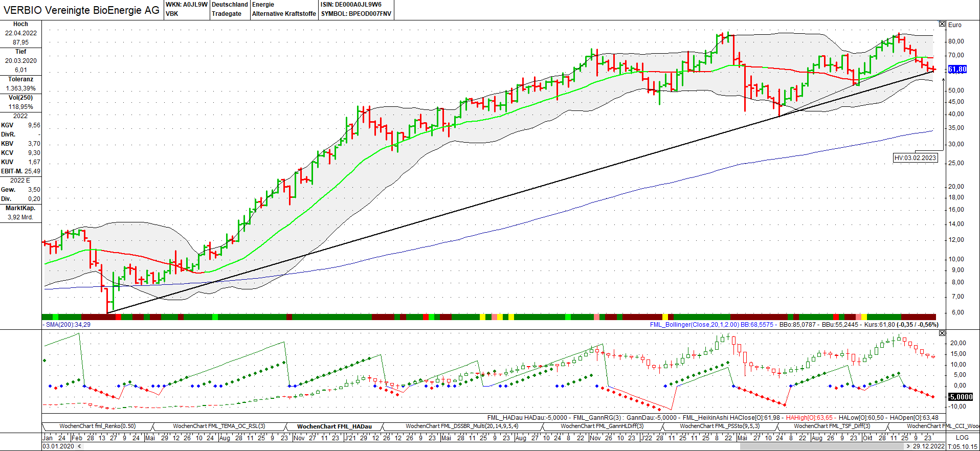Click the KBV value 3,70
Screen dimensions: 980x451
tap(34, 144)
